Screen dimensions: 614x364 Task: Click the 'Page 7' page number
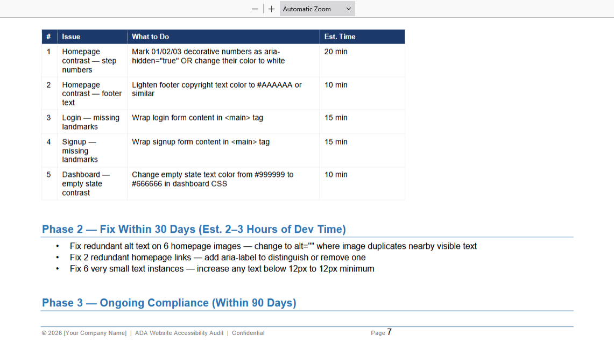[382, 332]
